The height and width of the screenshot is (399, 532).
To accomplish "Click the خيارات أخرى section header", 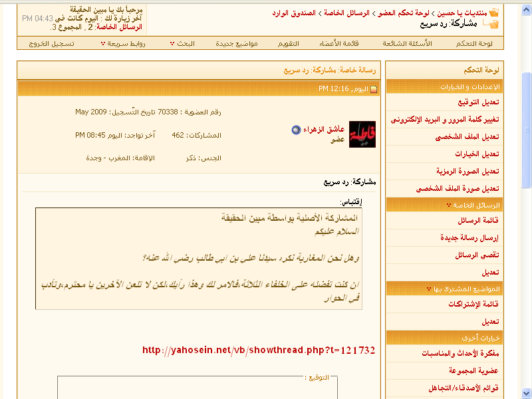I will [444, 338].
